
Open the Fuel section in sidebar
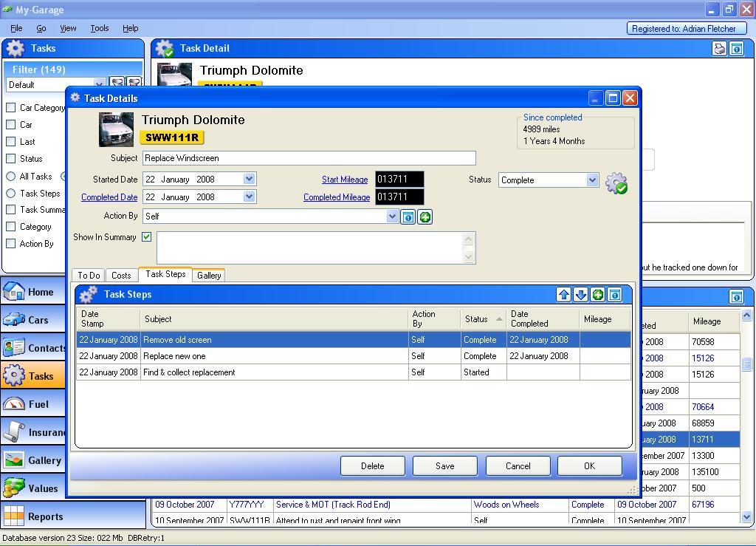(x=38, y=404)
